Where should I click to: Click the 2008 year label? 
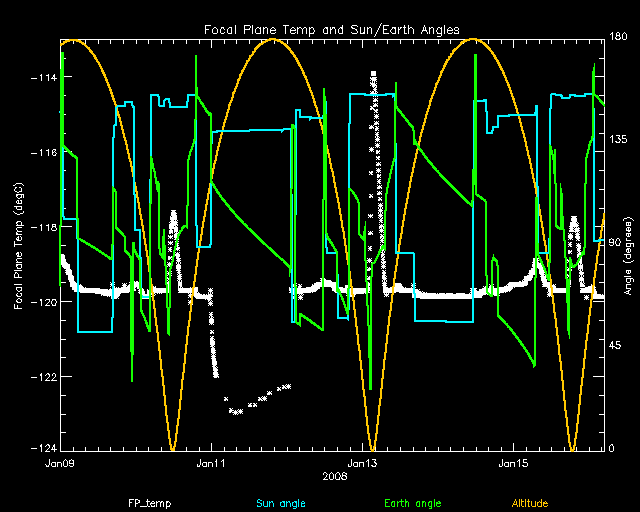(x=335, y=477)
